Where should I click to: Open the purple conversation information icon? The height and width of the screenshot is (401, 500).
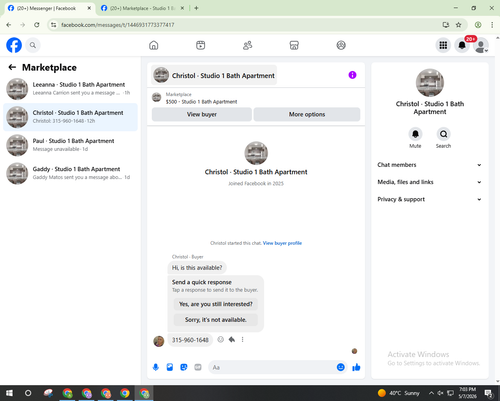tap(352, 75)
